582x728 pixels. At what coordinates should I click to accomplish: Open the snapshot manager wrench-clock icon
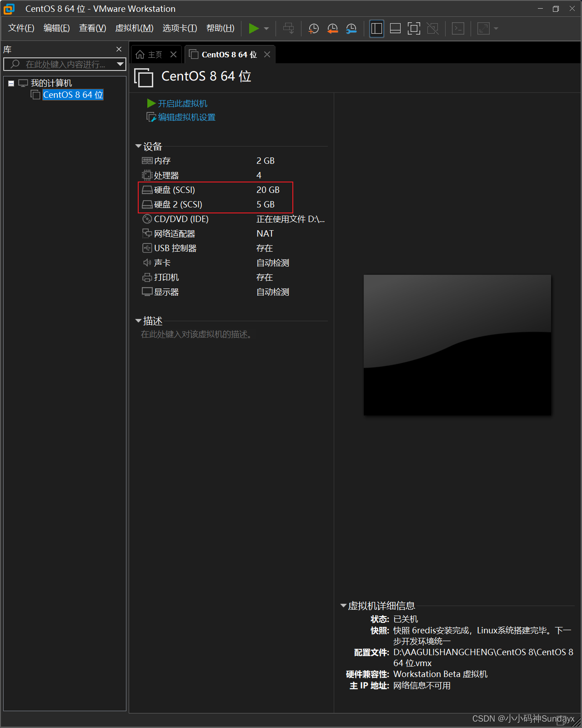(351, 29)
